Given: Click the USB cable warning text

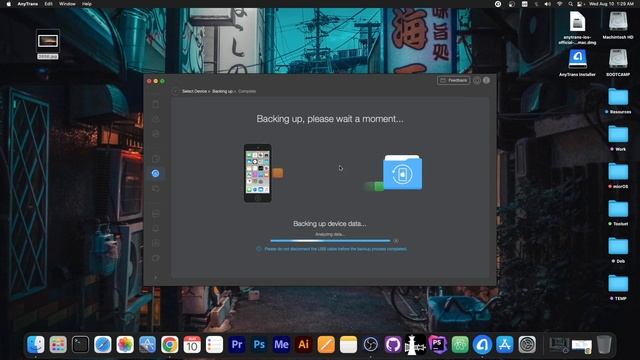Looking at the screenshot, I should point(336,249).
